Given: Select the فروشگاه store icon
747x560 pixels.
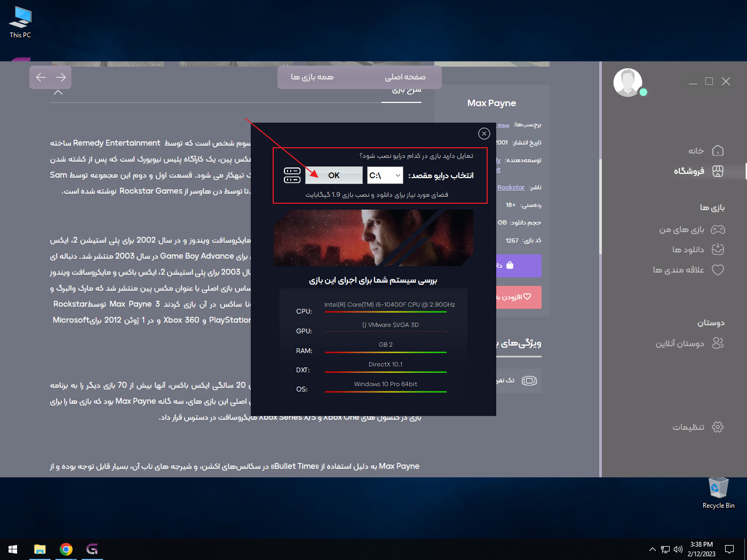Looking at the screenshot, I should coord(718,171).
